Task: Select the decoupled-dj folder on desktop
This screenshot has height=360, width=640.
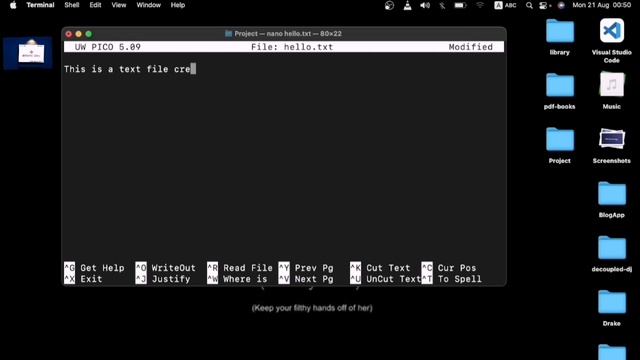Action: [x=611, y=253]
